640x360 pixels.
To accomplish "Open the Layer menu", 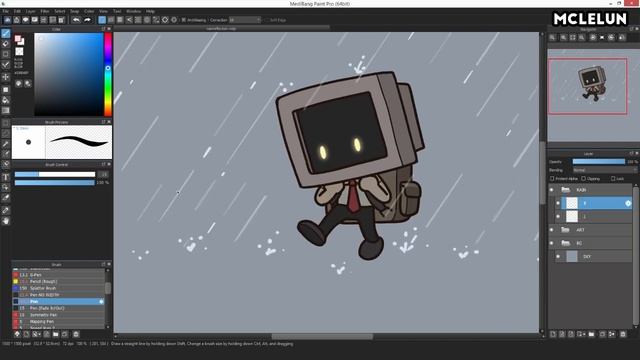I will point(31,11).
